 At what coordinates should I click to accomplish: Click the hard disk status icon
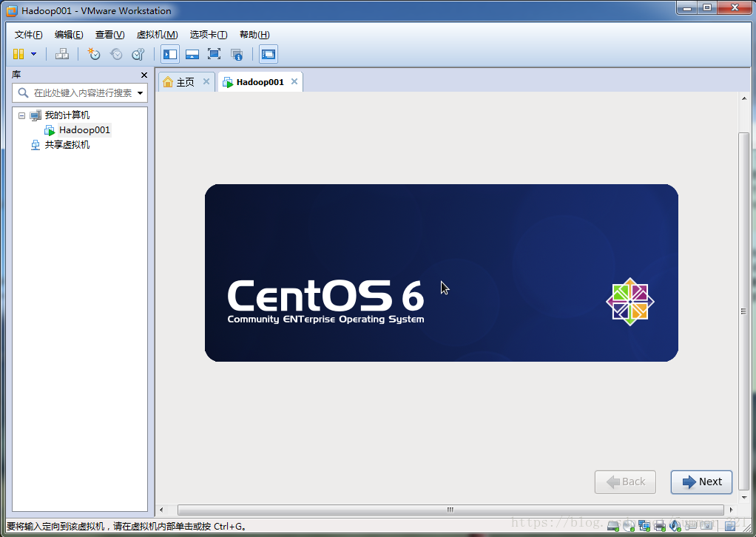click(612, 526)
